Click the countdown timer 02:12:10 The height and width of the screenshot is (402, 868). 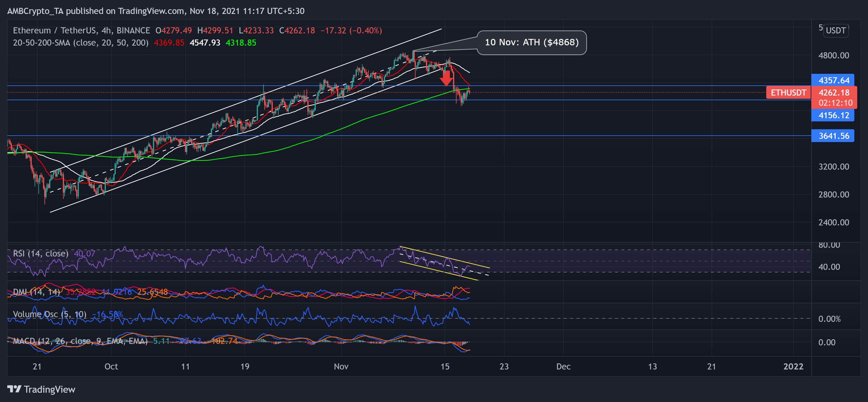click(x=835, y=103)
